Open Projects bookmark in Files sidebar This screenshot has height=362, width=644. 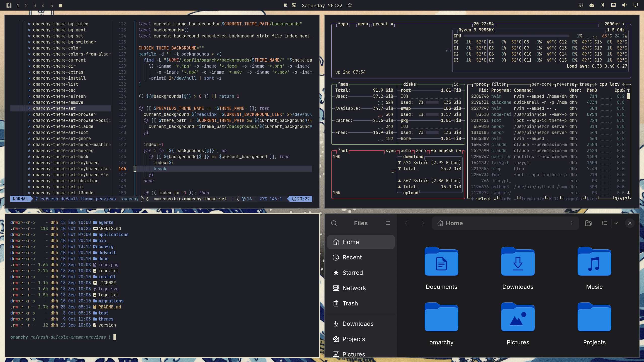point(361,339)
